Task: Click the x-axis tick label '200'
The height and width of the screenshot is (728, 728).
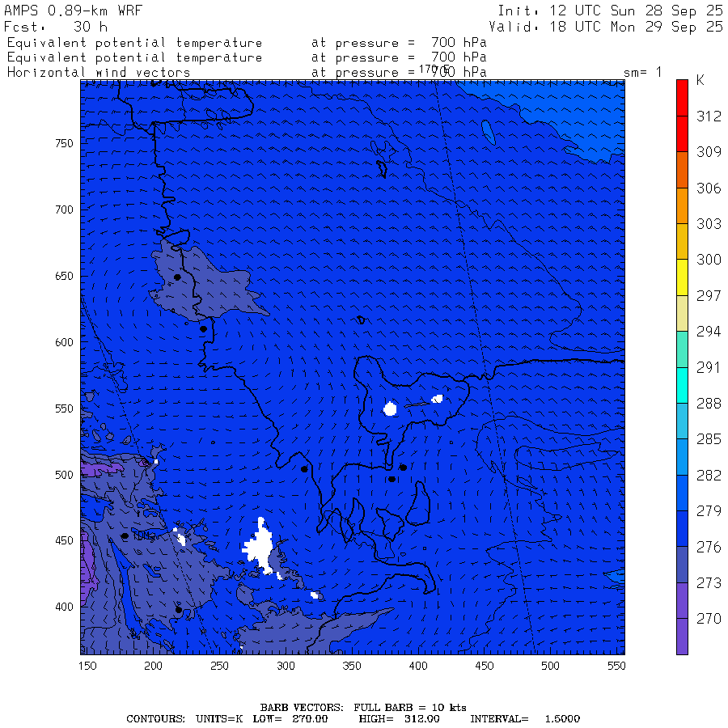Action: pyautogui.click(x=153, y=666)
